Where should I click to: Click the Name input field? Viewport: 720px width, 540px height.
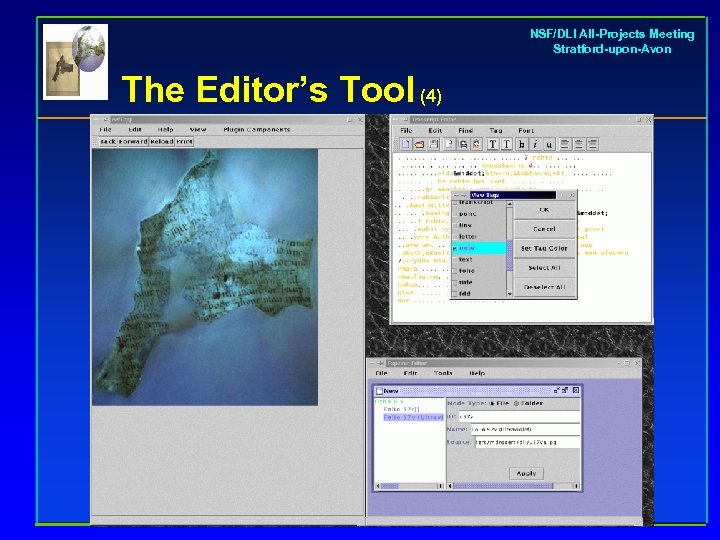pos(525,429)
